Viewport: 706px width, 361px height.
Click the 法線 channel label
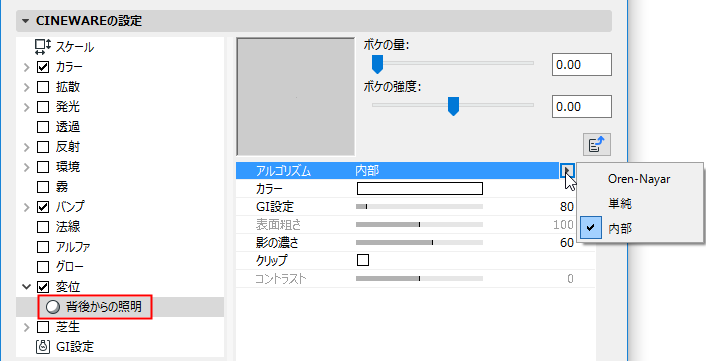point(68,227)
